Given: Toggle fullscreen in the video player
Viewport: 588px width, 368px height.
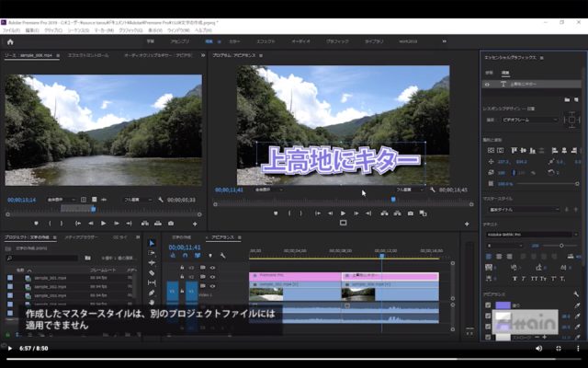Looking at the screenshot, I should (x=559, y=349).
